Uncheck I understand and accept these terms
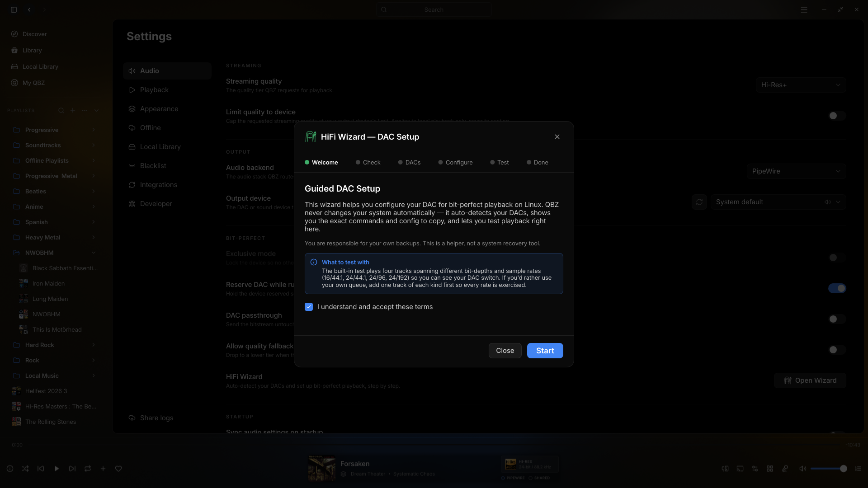This screenshot has height=488, width=868. [x=309, y=307]
